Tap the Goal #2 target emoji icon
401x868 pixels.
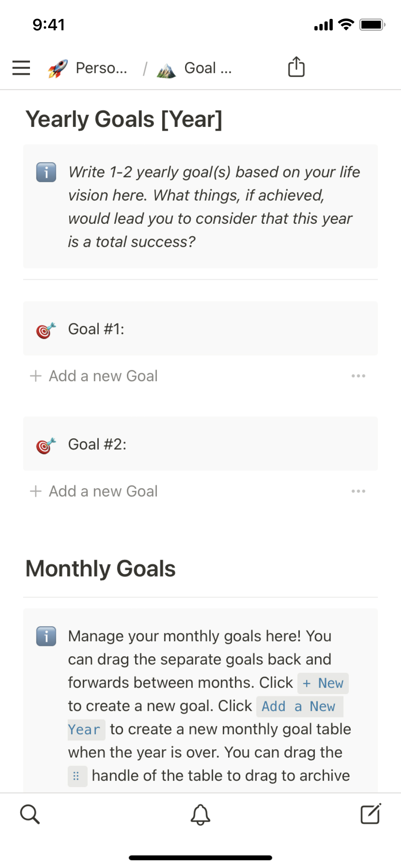tap(46, 445)
